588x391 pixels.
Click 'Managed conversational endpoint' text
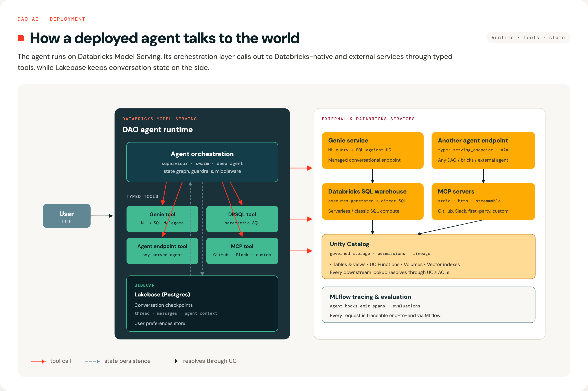(364, 160)
